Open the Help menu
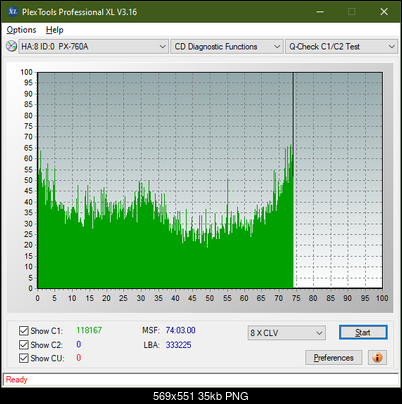 tap(55, 30)
